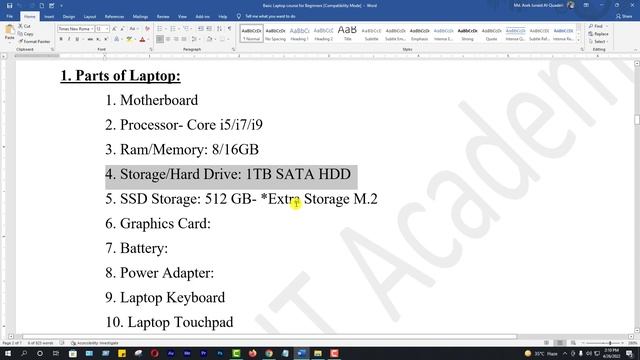Screen dimensions: 640x360
Task: Click the Accessibility: Investigate status item
Action: 95,343
